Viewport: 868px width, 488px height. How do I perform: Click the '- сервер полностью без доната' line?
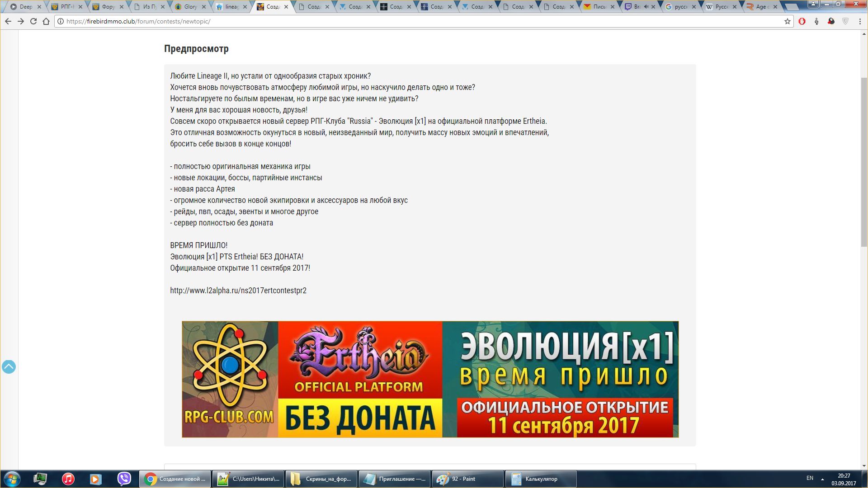pos(222,223)
